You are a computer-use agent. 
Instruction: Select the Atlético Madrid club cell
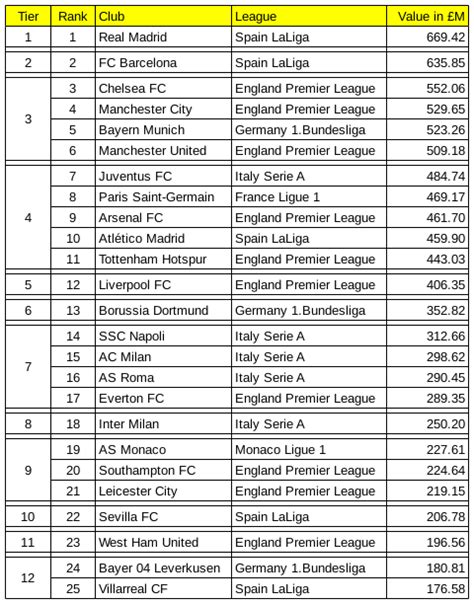click(x=163, y=238)
